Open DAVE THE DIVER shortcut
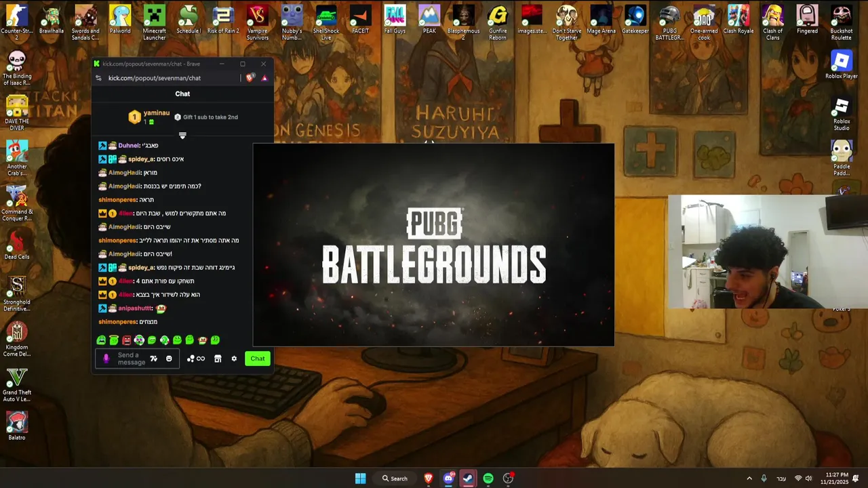This screenshot has width=868, height=488. point(17,113)
